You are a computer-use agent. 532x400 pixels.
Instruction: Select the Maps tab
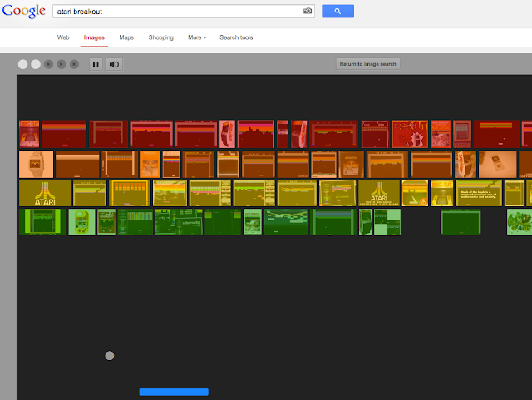pyautogui.click(x=126, y=37)
